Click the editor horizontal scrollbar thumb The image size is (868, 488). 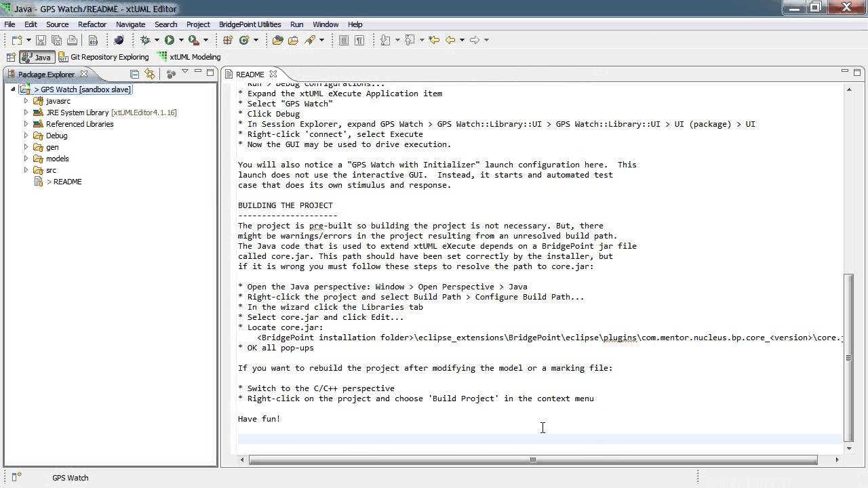(x=533, y=460)
